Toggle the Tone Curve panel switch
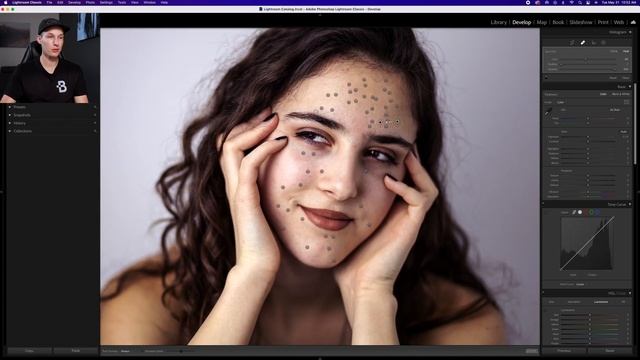Viewport: 640px width, 360px height. [543, 204]
